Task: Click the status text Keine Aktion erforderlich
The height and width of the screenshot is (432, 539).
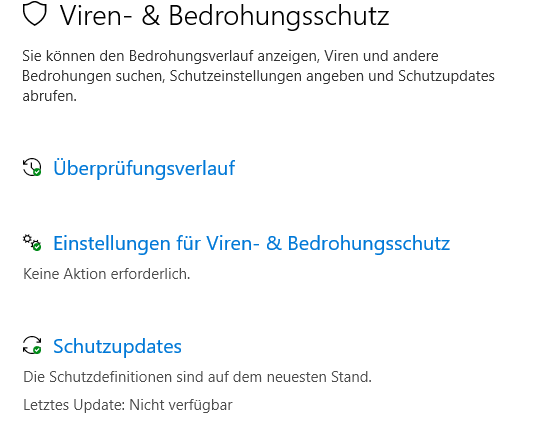Action: [107, 274]
